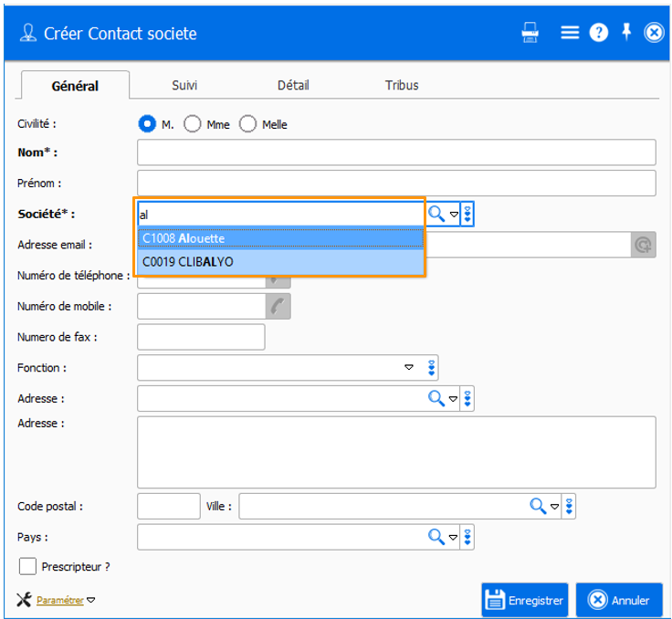Pin the window with pushpin icon
The width and height of the screenshot is (672, 619).
626,32
